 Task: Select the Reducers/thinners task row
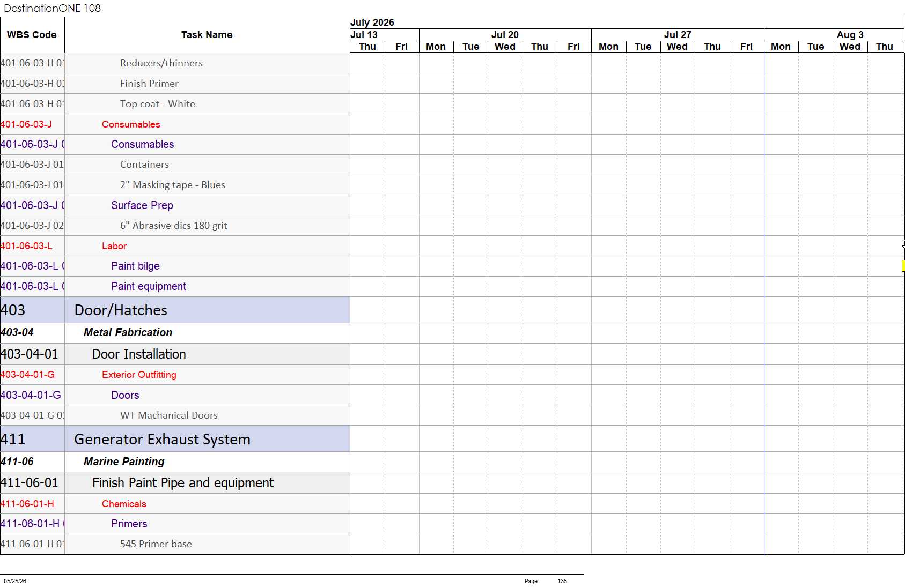click(161, 63)
